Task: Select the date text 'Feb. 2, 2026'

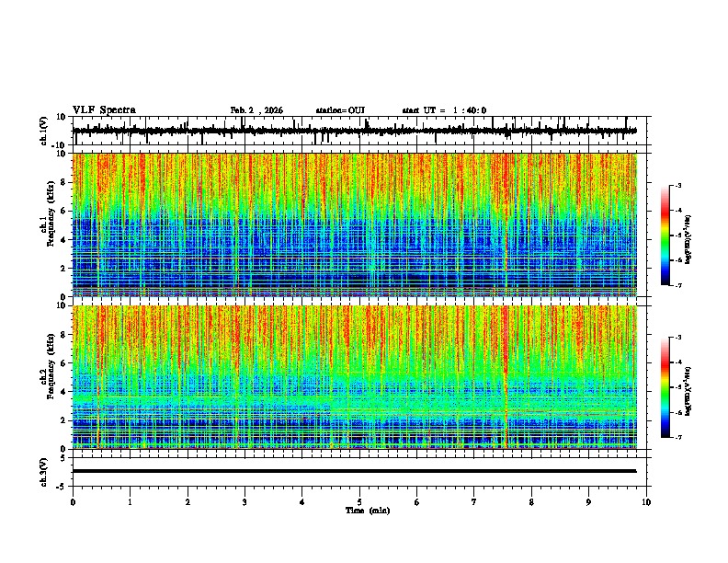Action: 256,110
